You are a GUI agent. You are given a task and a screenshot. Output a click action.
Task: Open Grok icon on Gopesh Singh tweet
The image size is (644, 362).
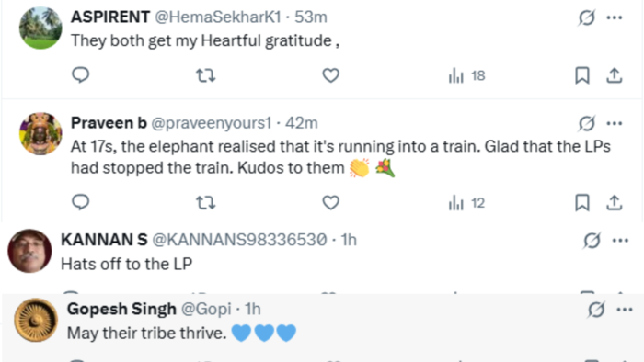pos(596,310)
